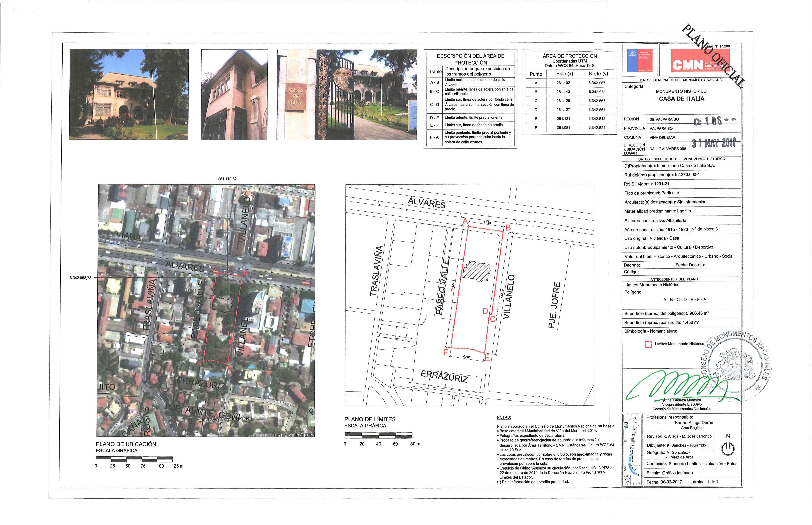Open the Casa de Italia gate photo

click(347, 94)
